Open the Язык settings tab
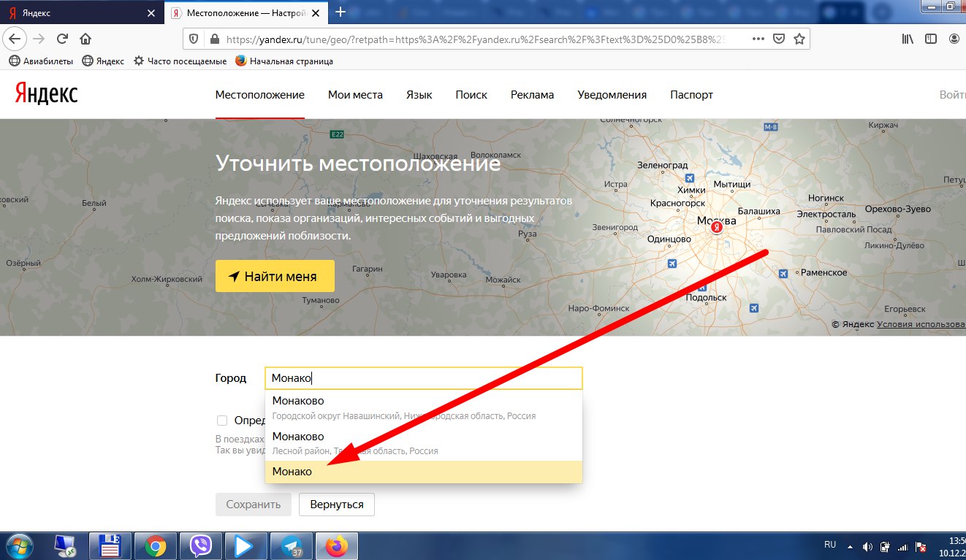966x560 pixels. [419, 95]
